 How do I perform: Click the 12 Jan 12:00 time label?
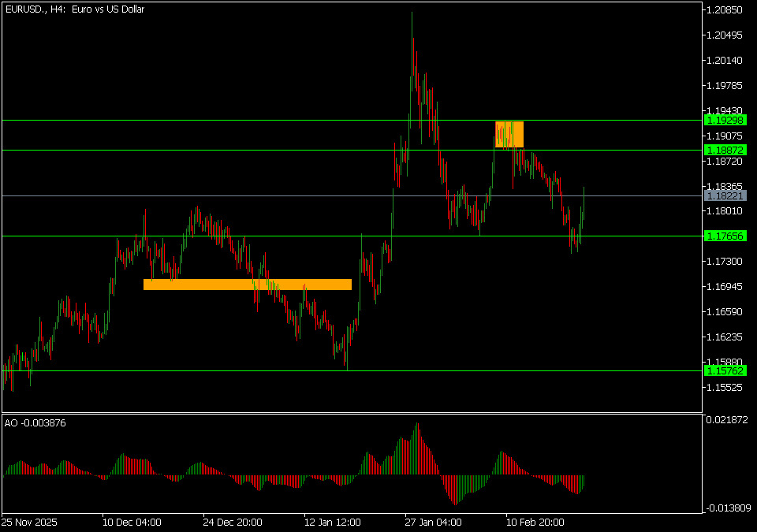coord(332,522)
